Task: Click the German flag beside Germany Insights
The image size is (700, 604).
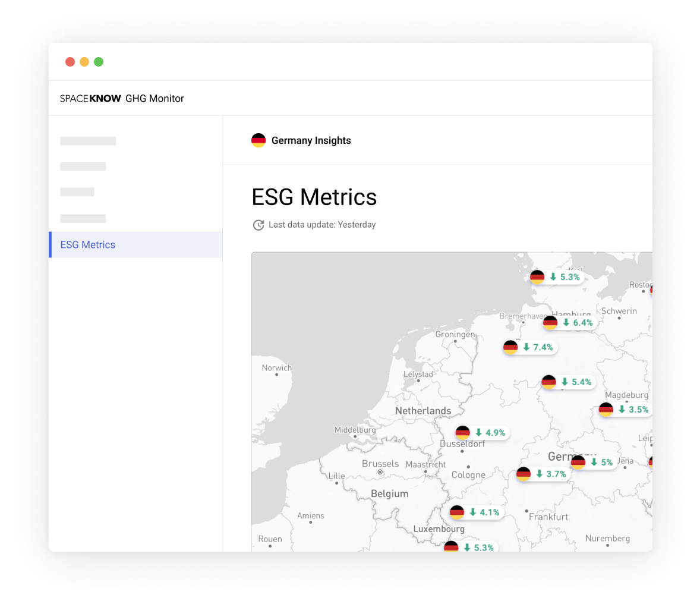Action: 258,140
